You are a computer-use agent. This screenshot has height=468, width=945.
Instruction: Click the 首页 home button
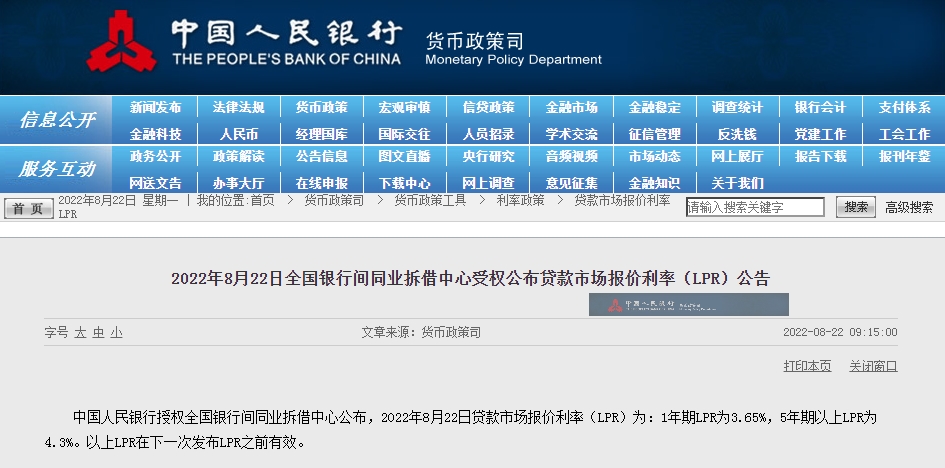coord(29,208)
